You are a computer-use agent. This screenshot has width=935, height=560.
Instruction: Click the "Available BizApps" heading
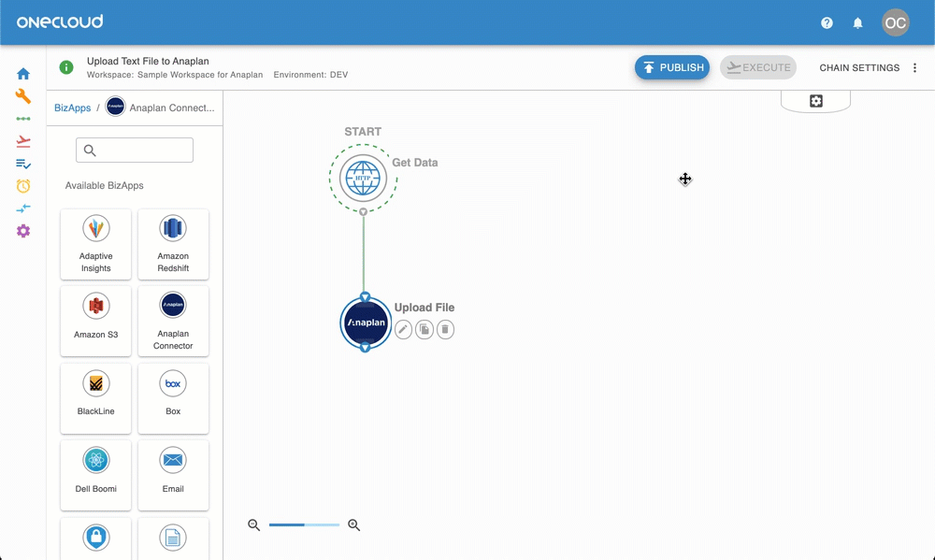(105, 185)
